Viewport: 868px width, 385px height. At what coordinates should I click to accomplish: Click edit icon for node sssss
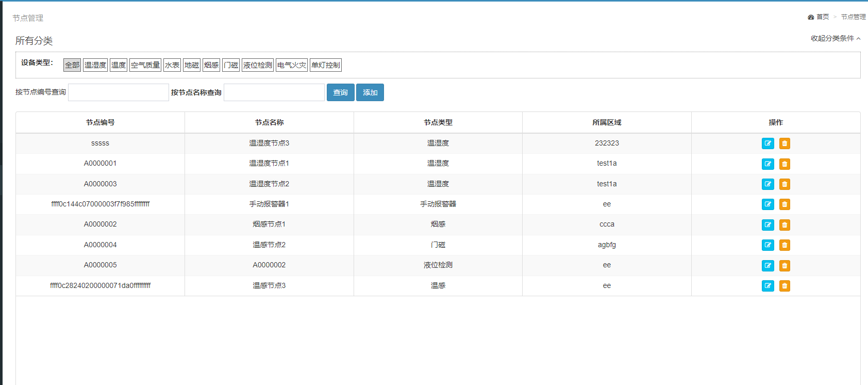(767, 143)
